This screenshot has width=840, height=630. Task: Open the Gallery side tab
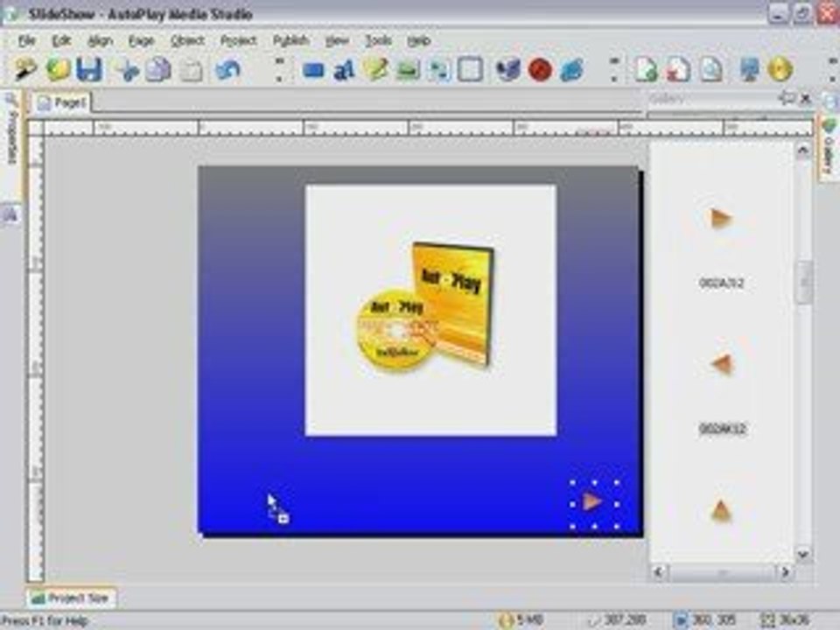[x=829, y=147]
